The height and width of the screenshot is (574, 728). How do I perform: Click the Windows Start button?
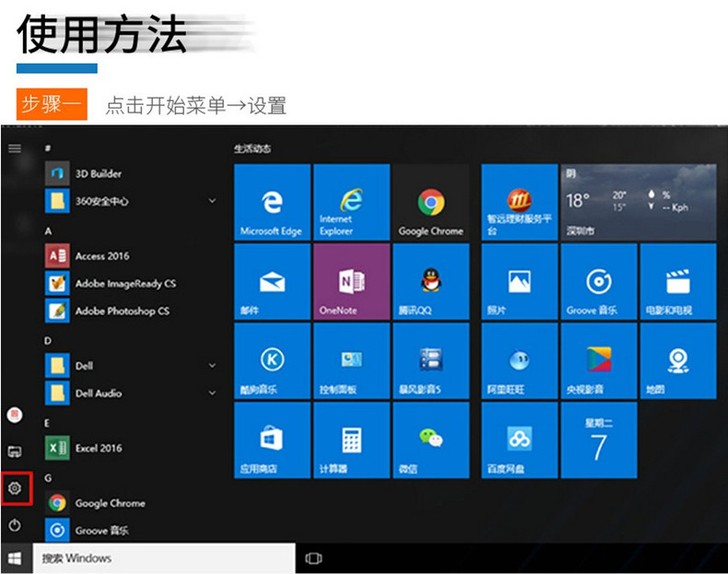pyautogui.click(x=15, y=558)
